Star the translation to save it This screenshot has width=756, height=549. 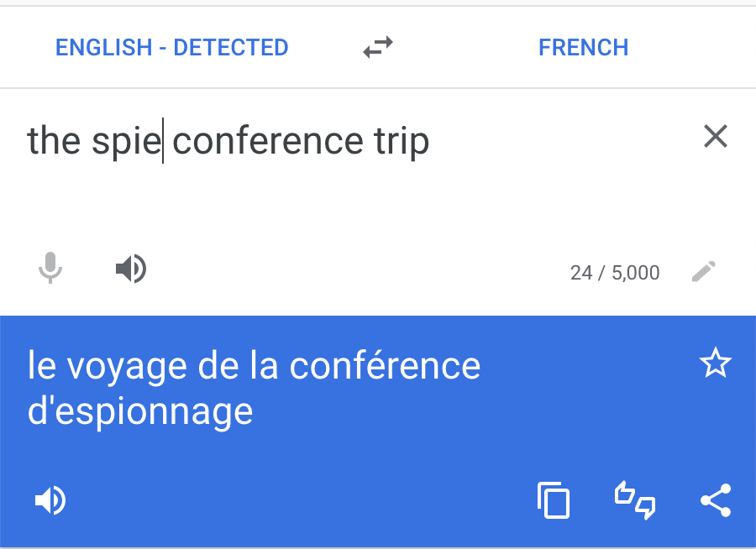[x=716, y=363]
